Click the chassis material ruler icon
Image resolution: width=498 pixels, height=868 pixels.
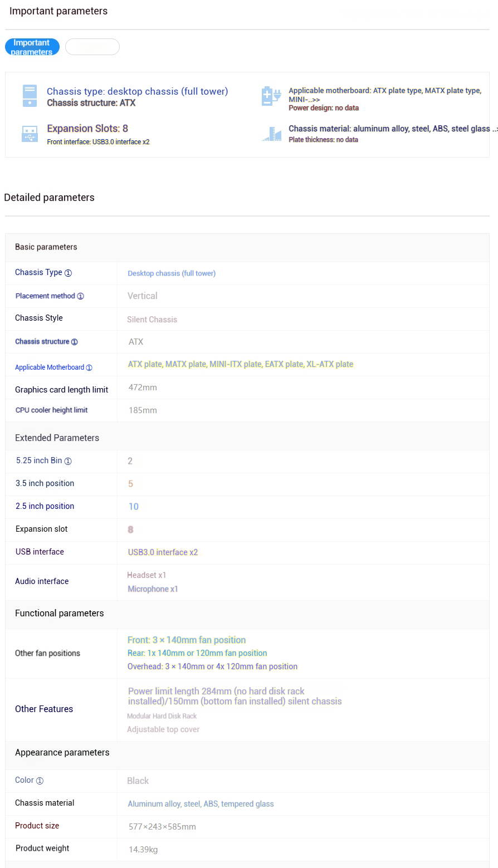coord(271,134)
